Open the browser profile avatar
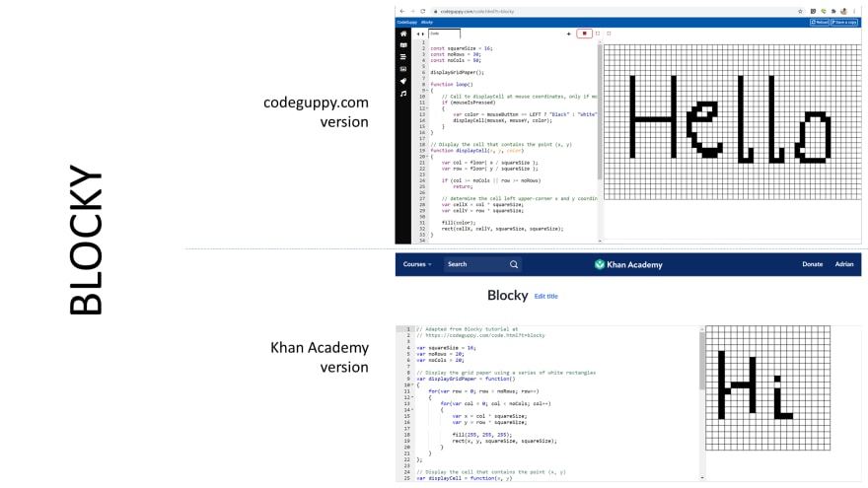868x488 pixels. pos(843,11)
